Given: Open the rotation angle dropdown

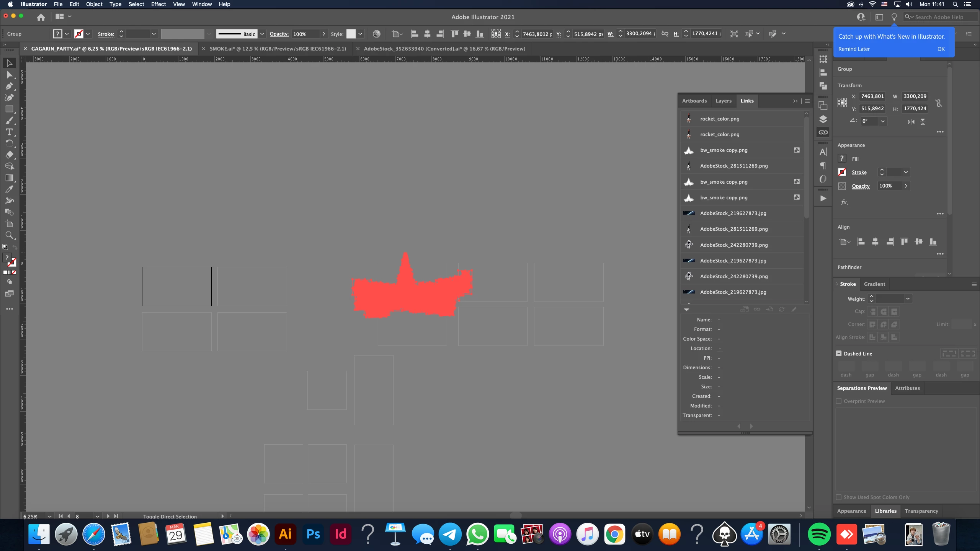Looking at the screenshot, I should click(x=883, y=121).
